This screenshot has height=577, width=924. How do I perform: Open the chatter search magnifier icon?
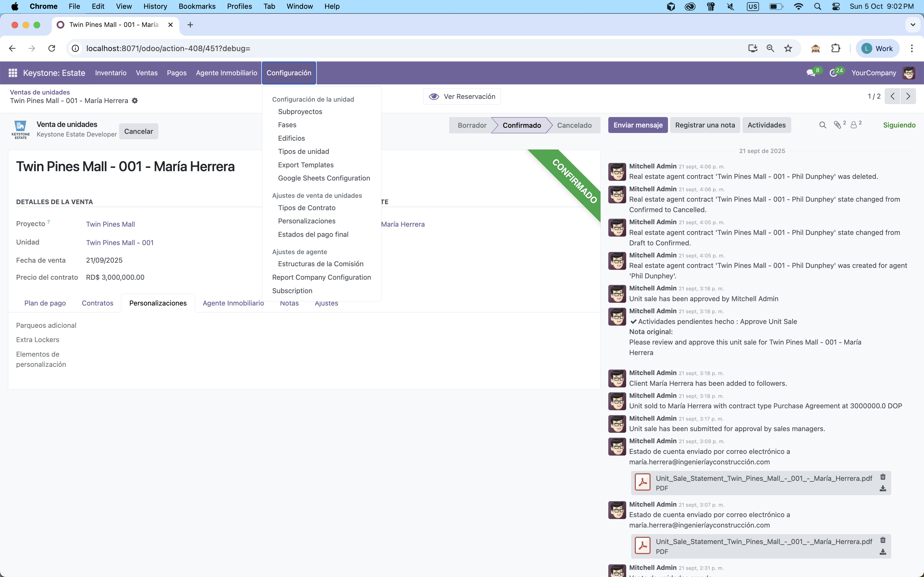pyautogui.click(x=823, y=125)
